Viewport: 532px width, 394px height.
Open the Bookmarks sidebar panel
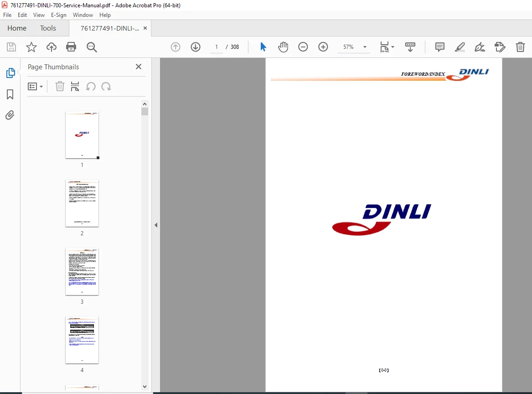coord(10,94)
